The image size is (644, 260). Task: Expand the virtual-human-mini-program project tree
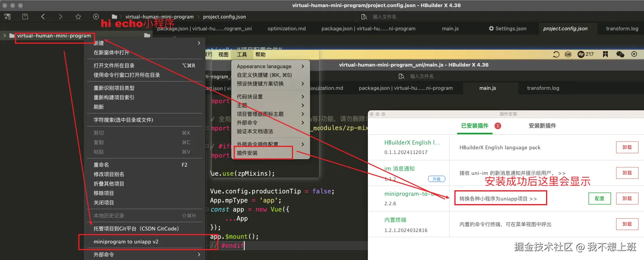point(5,35)
